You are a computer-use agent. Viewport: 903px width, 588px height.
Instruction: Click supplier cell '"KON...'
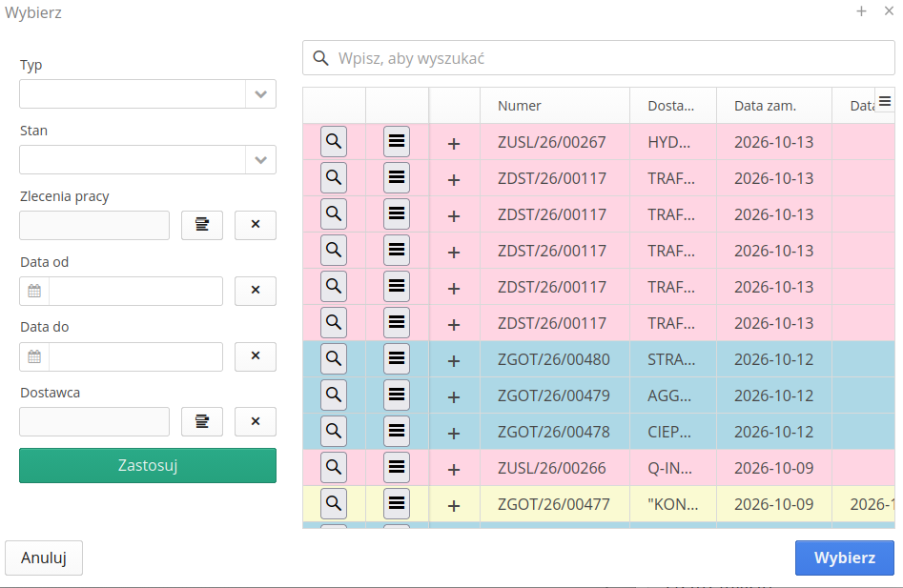673,504
